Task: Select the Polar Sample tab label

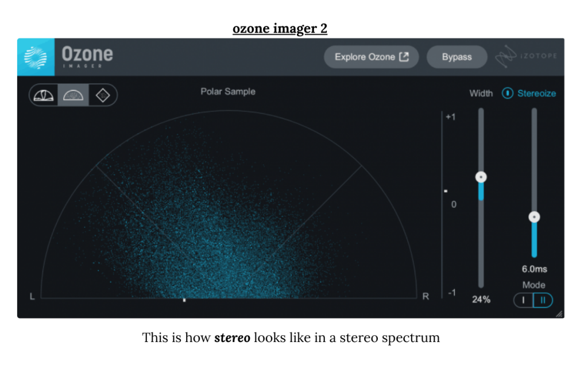Action: coord(227,91)
